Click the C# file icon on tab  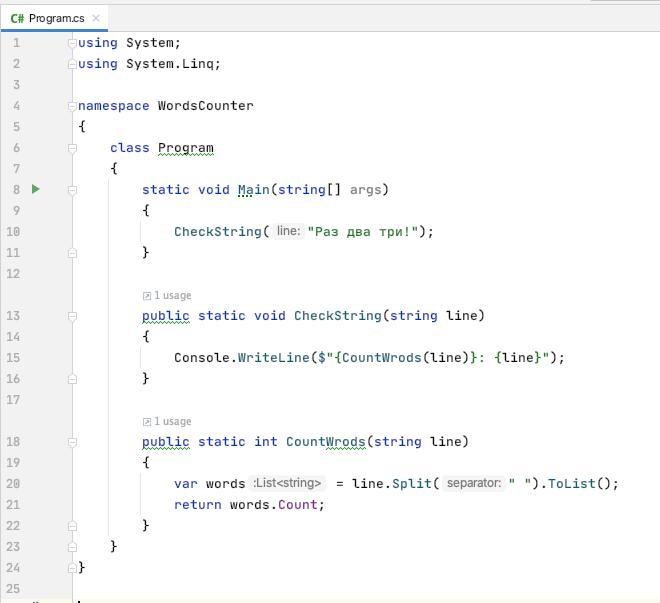pyautogui.click(x=17, y=19)
